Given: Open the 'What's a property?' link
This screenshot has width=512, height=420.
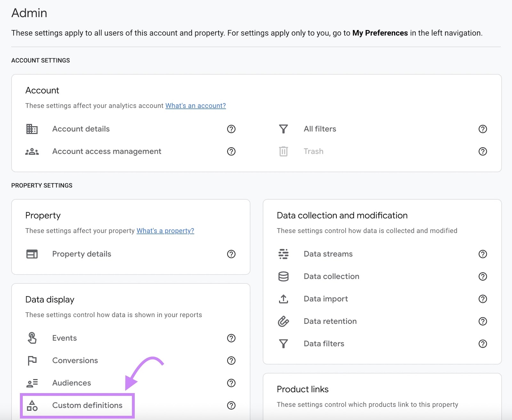Looking at the screenshot, I should 165,230.
